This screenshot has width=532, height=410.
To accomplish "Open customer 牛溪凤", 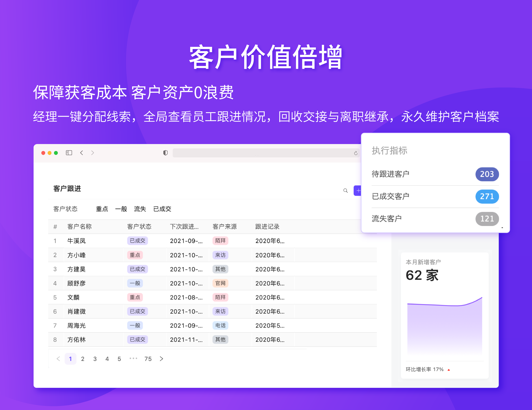I will click(x=76, y=241).
